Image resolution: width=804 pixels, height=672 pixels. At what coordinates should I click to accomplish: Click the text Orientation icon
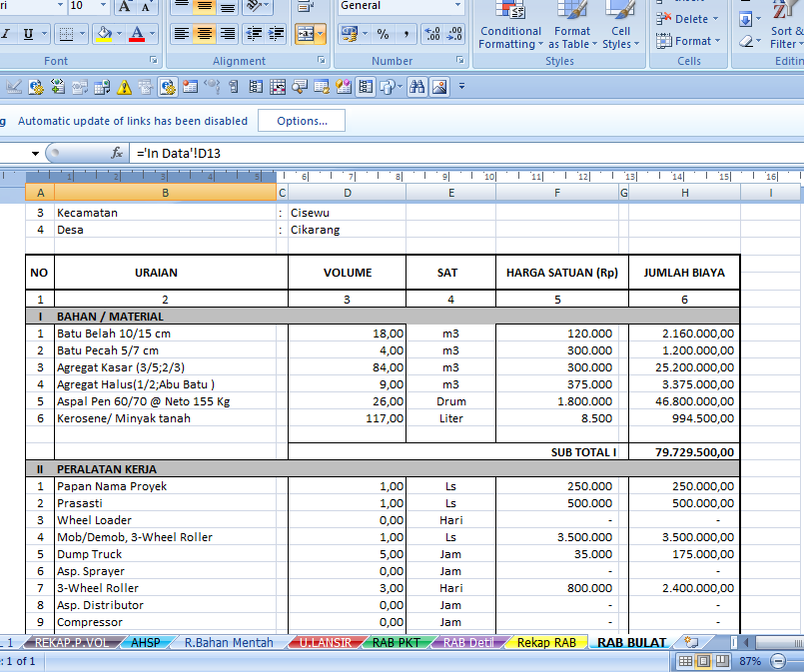254,6
